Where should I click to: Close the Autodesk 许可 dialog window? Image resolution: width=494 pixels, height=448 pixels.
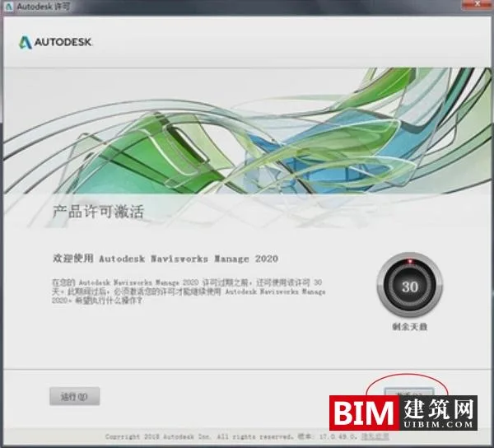pos(477,4)
